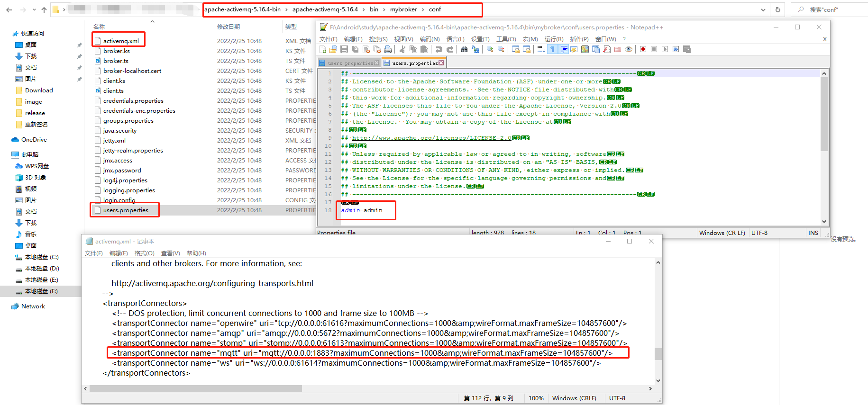Viewport: 868px width, 405px height.
Task: Click the Zoom Out magnifier icon
Action: [x=501, y=49]
